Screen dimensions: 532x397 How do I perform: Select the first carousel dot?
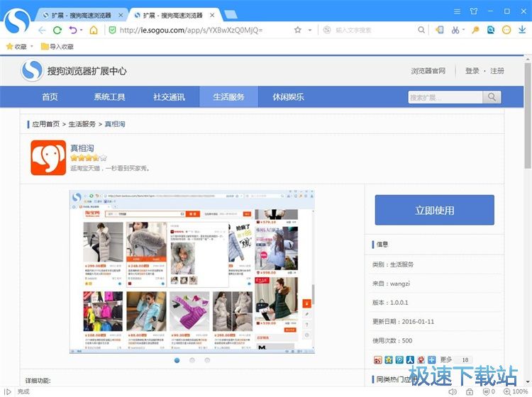click(x=177, y=360)
